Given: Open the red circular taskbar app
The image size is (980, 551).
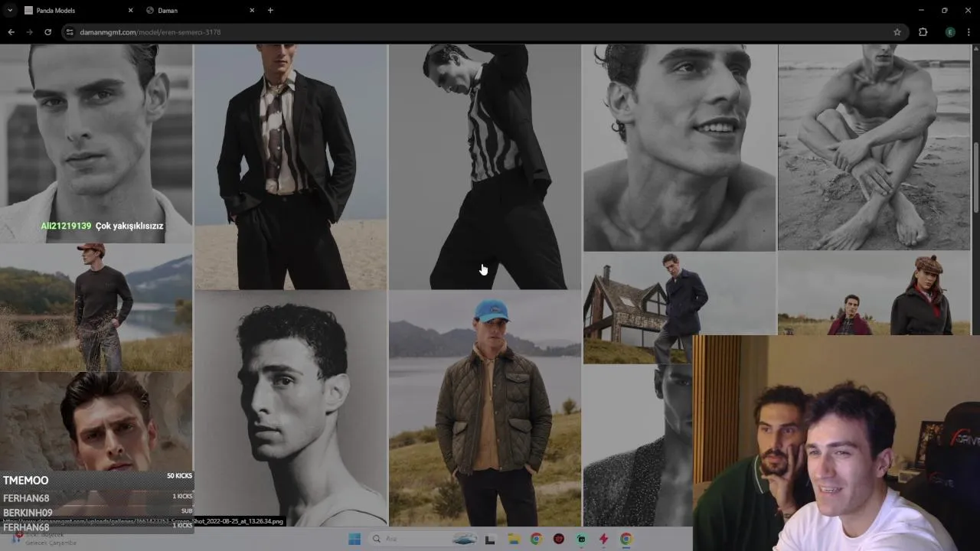Looking at the screenshot, I should (559, 539).
